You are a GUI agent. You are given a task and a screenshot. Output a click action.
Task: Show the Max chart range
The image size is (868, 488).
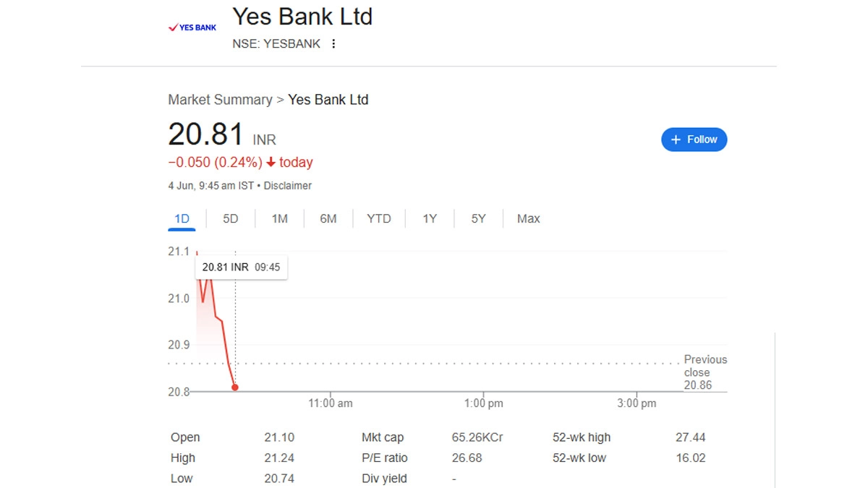tap(528, 218)
